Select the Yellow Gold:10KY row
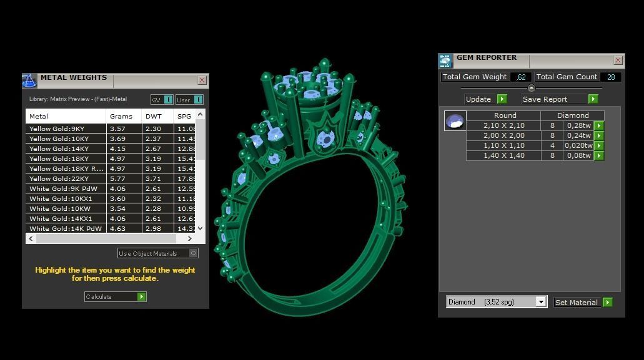 tap(111, 139)
